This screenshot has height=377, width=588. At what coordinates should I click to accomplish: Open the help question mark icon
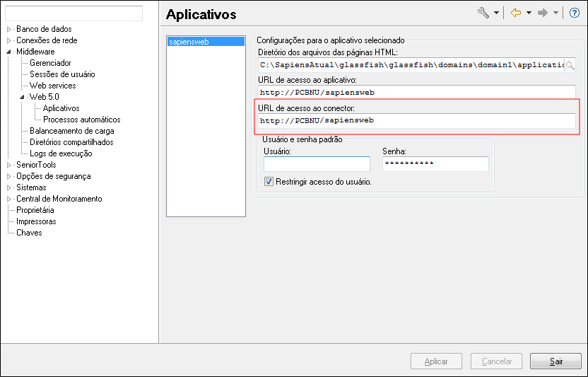[x=575, y=13]
